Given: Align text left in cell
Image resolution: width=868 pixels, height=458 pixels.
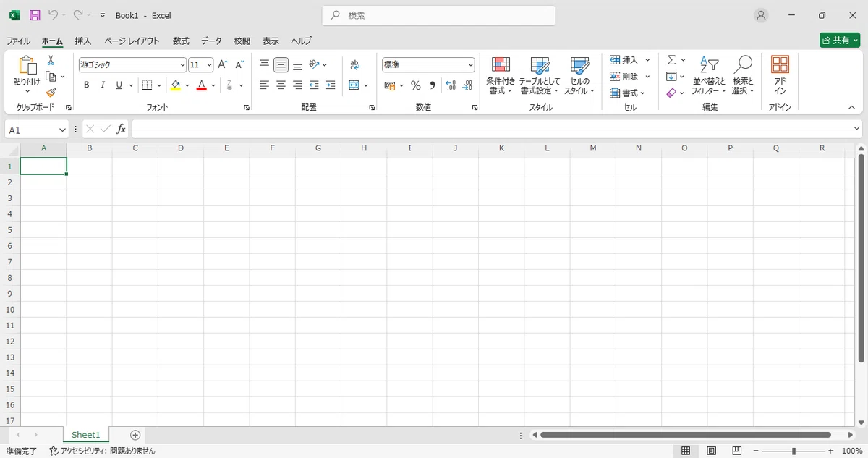Looking at the screenshot, I should pos(264,85).
